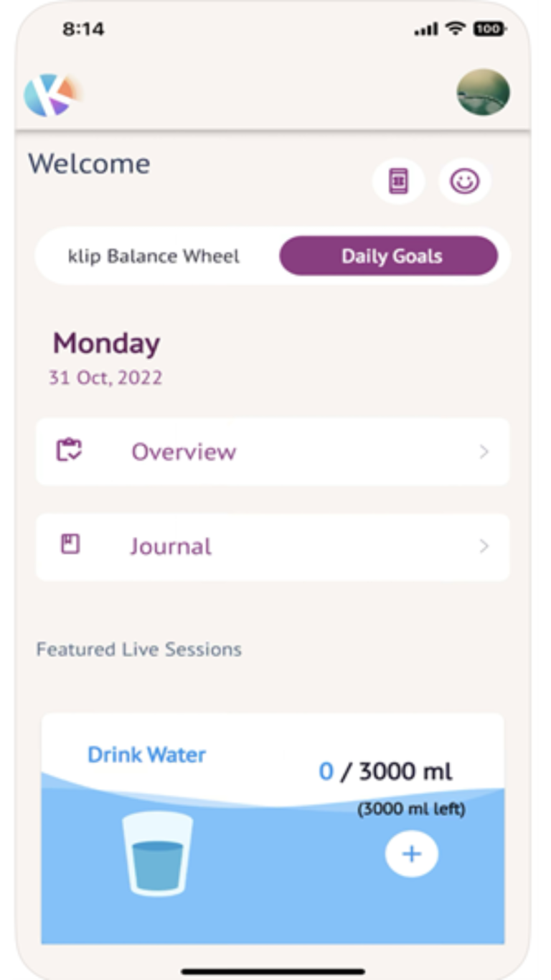The width and height of the screenshot is (551, 980).
Task: Tap the water glass icon
Action: click(157, 853)
